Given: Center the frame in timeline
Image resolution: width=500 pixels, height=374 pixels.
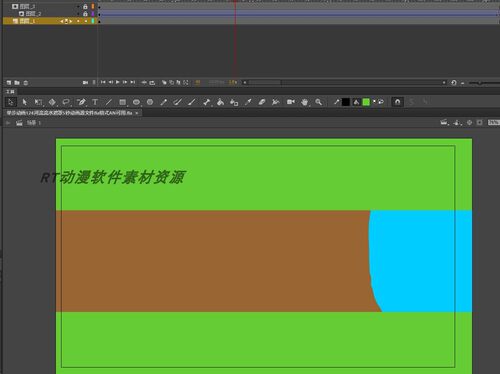Looking at the screenshot, I should [x=144, y=82].
